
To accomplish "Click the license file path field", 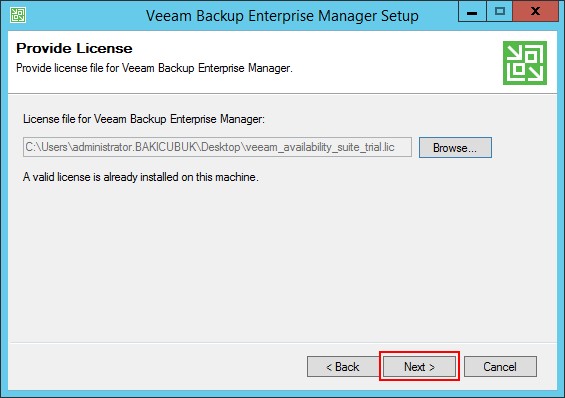I will coord(217,147).
